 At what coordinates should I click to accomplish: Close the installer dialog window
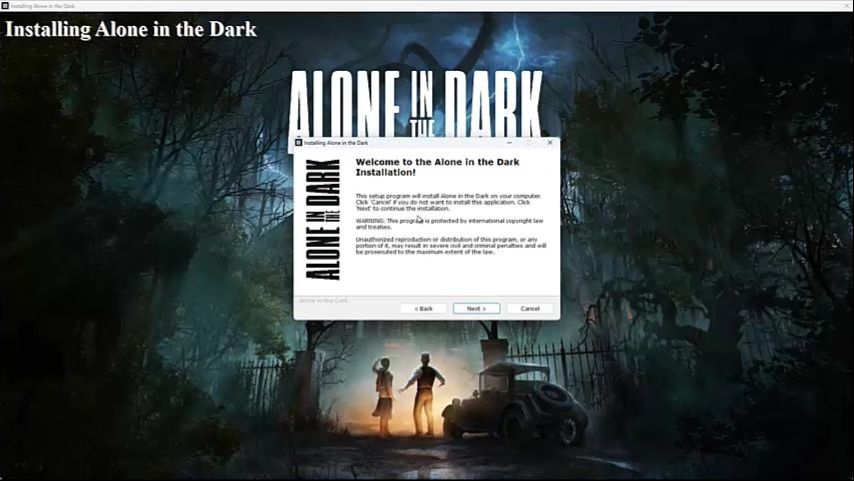click(x=550, y=142)
